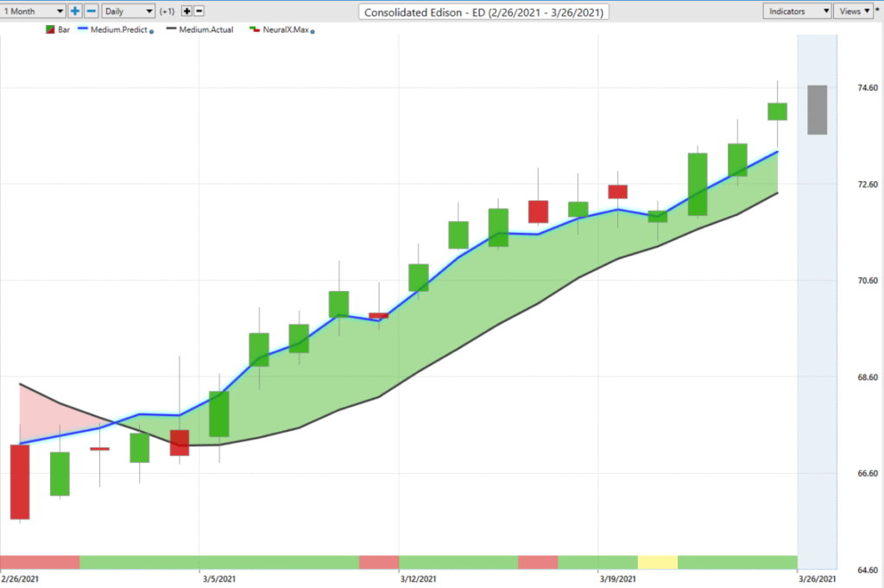
Task: Click the 68.60 price axis label
Action: 867,377
